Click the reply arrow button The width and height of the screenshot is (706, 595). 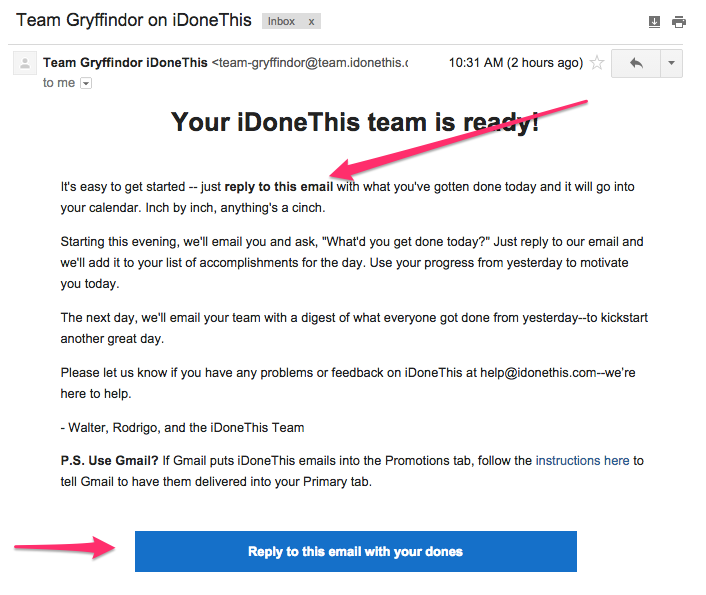636,64
